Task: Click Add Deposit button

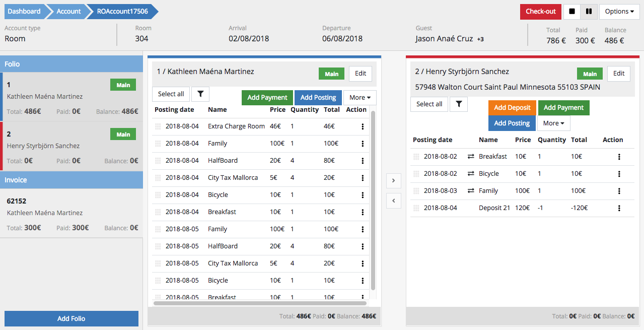Action: pos(512,108)
